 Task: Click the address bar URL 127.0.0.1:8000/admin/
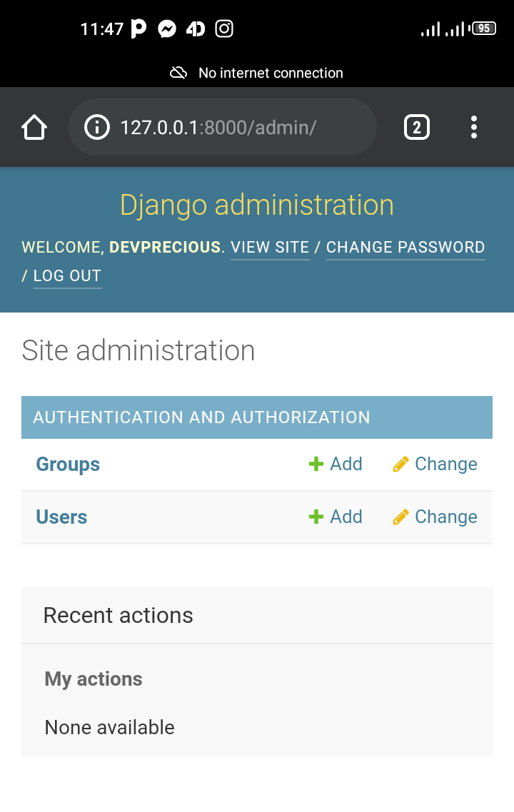(x=218, y=128)
